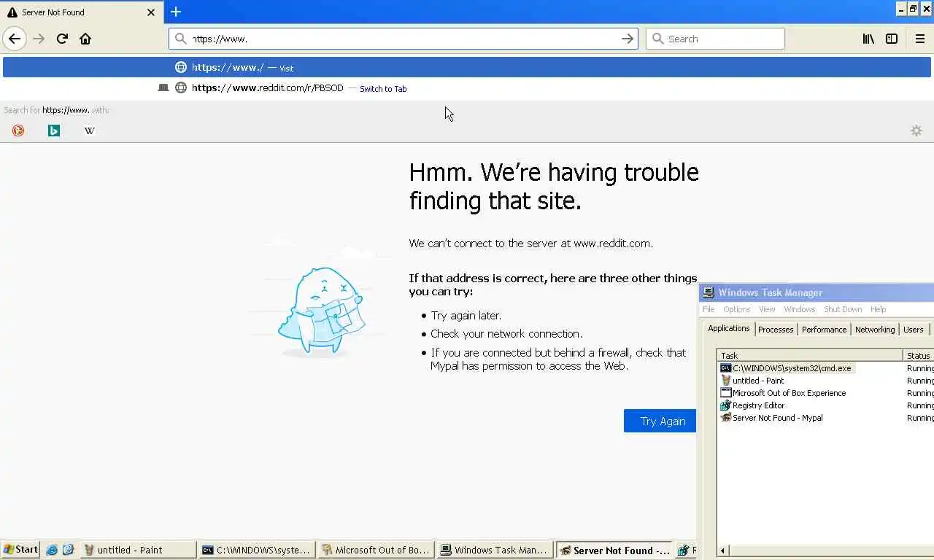934x560 pixels.
Task: Open Task Manager Help menu
Action: 879,309
